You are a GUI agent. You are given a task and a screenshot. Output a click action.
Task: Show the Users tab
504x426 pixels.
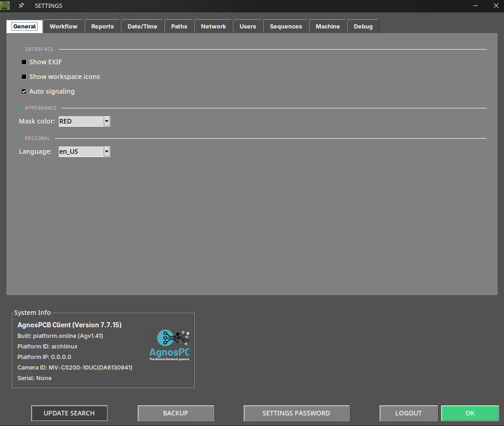[248, 26]
